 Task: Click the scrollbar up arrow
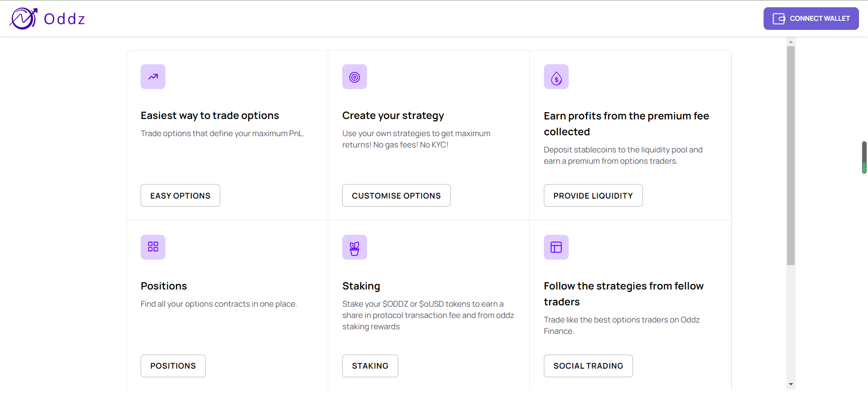point(791,42)
